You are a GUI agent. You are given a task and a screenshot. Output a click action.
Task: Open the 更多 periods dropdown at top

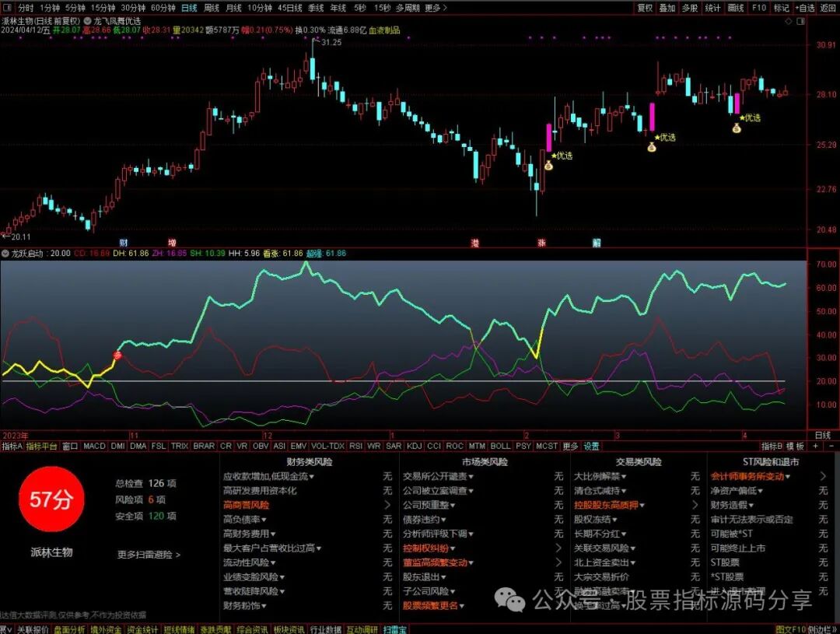pos(436,8)
